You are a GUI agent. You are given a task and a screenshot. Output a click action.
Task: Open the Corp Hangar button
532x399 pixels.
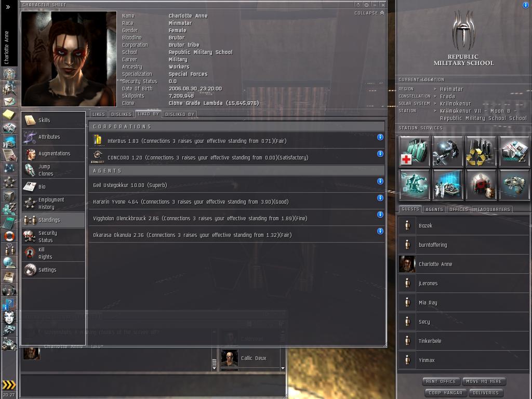445,393
